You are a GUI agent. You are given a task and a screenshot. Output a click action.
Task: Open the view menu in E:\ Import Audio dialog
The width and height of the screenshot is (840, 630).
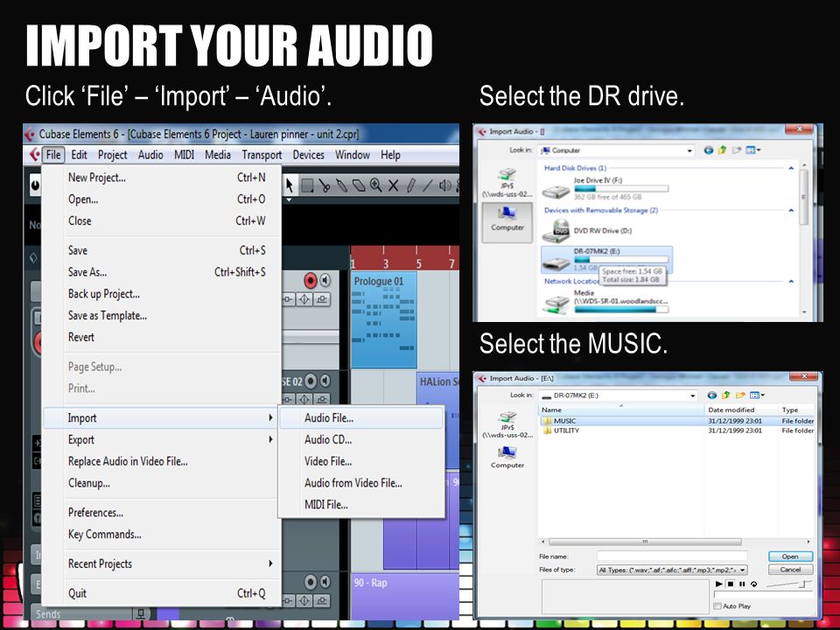pos(756,395)
